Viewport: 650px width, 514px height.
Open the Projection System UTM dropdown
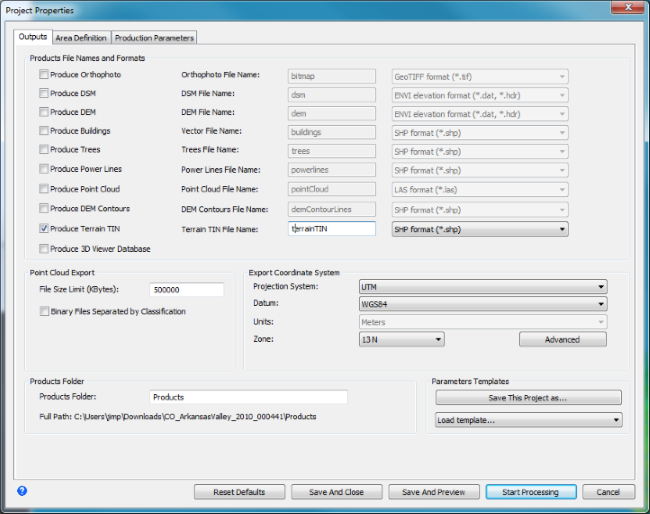(x=482, y=286)
